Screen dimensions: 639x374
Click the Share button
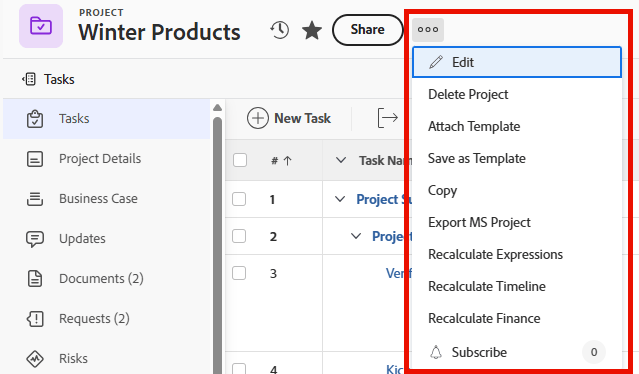(x=368, y=30)
